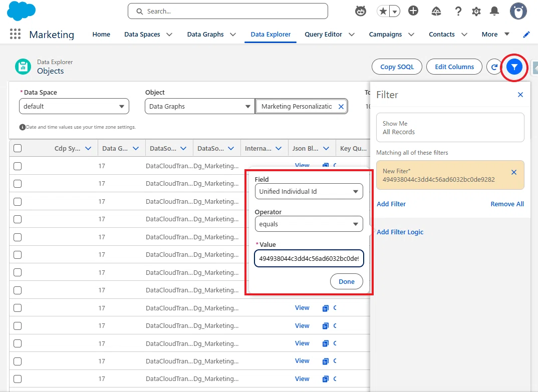Select the fifth table row checkbox
This screenshot has height=392, width=538.
18,237
